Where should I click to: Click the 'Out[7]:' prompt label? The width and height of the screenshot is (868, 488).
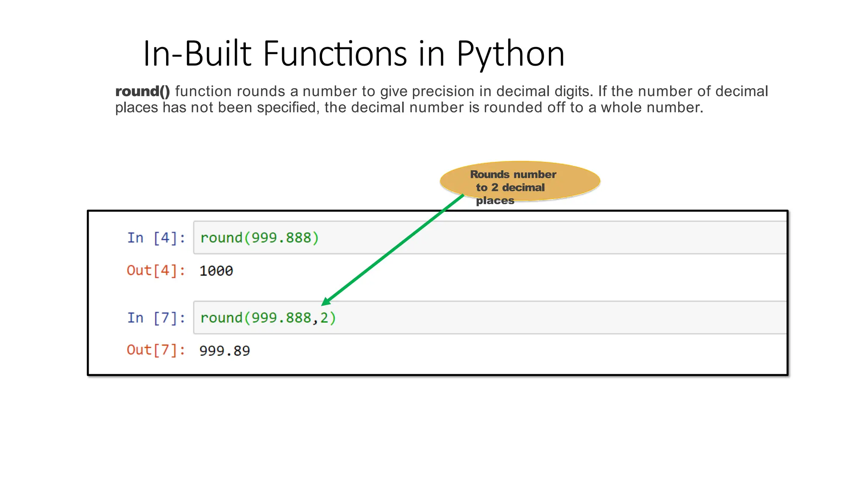[x=156, y=350]
